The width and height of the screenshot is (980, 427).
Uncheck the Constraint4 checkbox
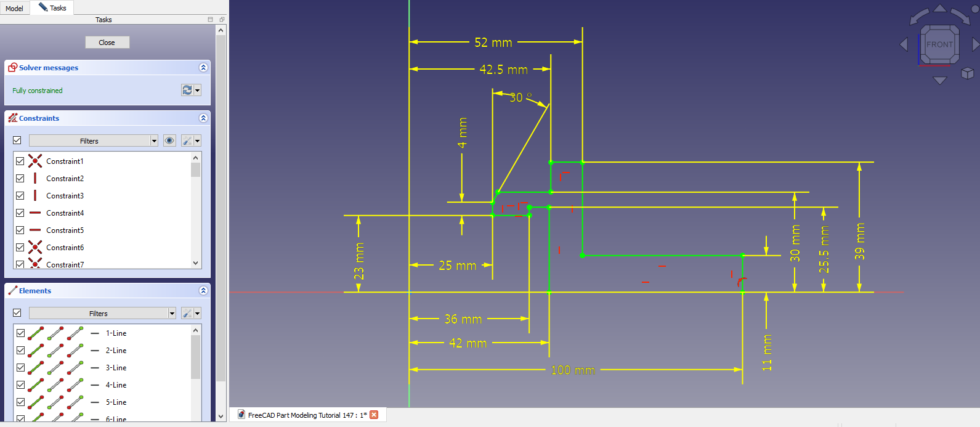[20, 213]
